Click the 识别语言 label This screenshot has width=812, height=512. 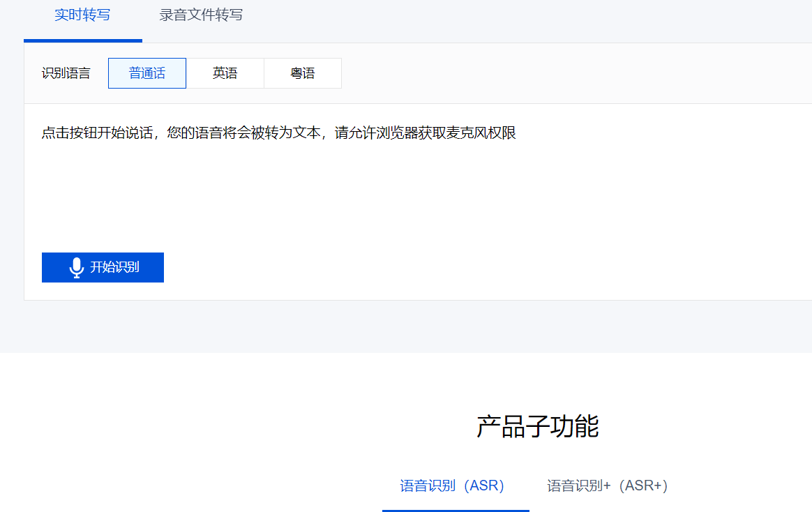(x=66, y=73)
